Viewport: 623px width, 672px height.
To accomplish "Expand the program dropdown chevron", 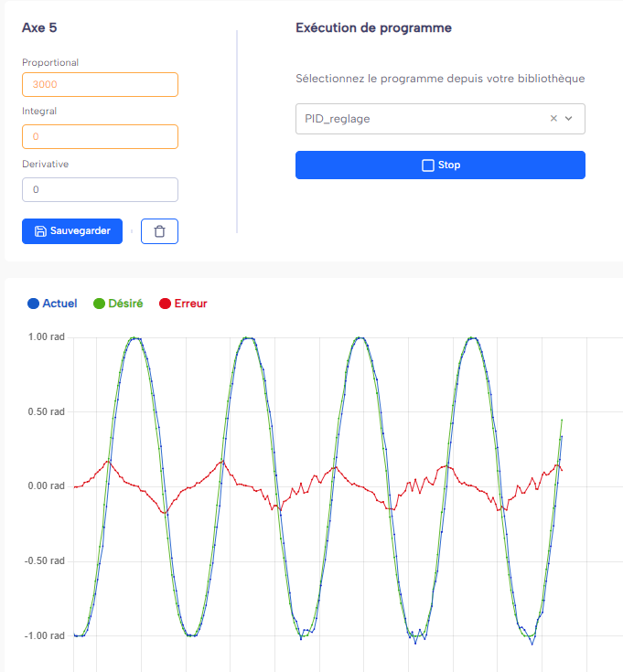I will point(569,119).
